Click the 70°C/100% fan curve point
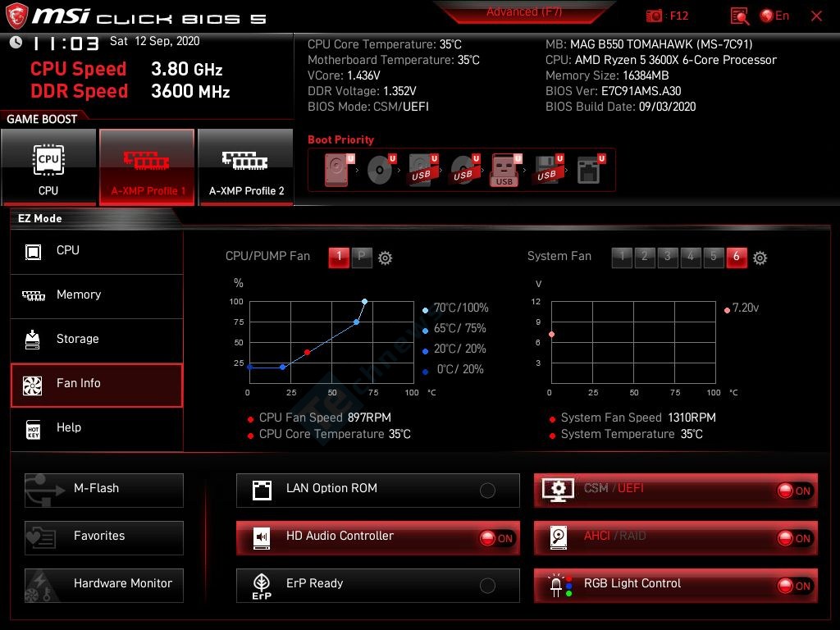The image size is (840, 630). pyautogui.click(x=364, y=302)
